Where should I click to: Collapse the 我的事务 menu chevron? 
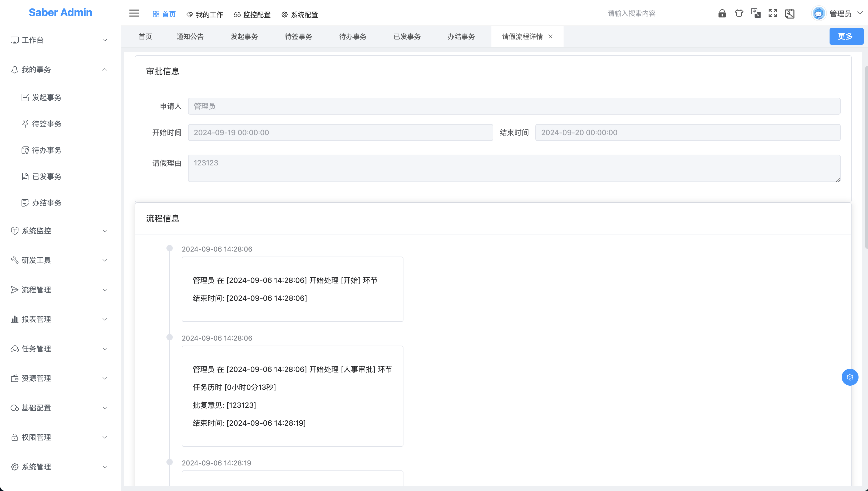(105, 70)
